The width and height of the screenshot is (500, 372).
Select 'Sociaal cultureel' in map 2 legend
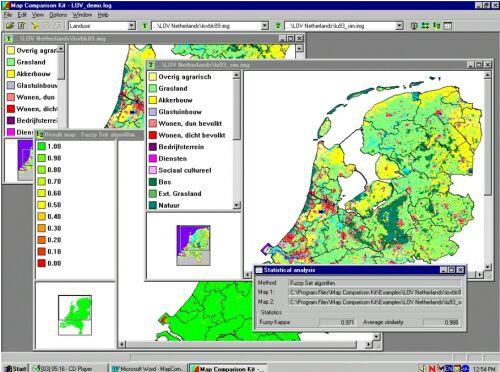coord(185,170)
